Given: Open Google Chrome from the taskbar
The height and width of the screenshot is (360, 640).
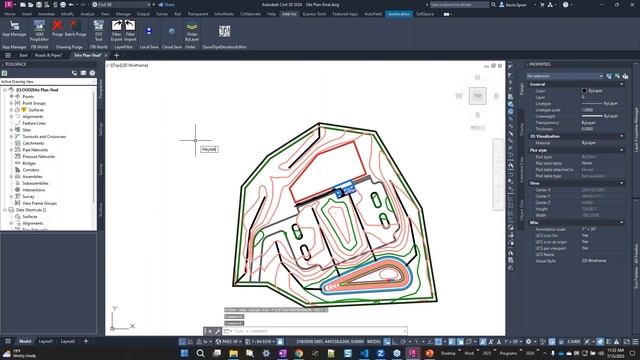Looking at the screenshot, I should [299, 353].
